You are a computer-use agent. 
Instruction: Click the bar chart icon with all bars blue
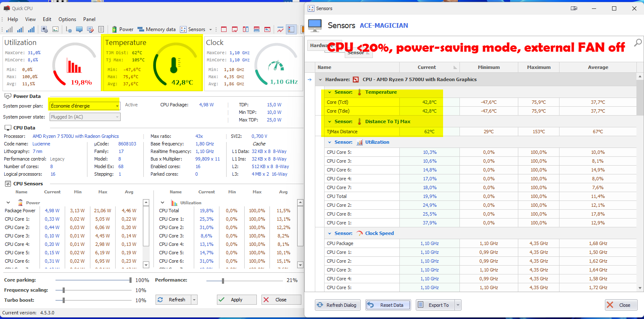pyautogui.click(x=32, y=29)
